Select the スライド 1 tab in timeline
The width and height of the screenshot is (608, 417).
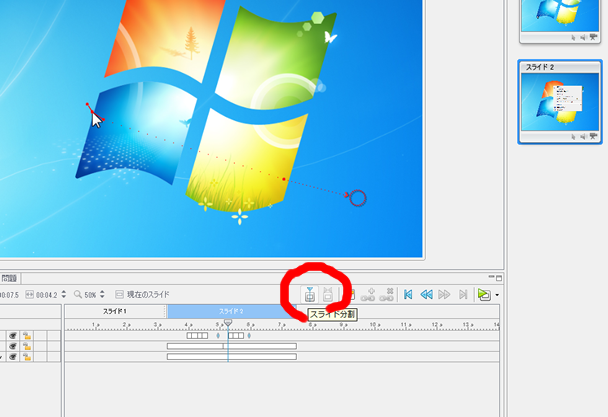coord(115,312)
